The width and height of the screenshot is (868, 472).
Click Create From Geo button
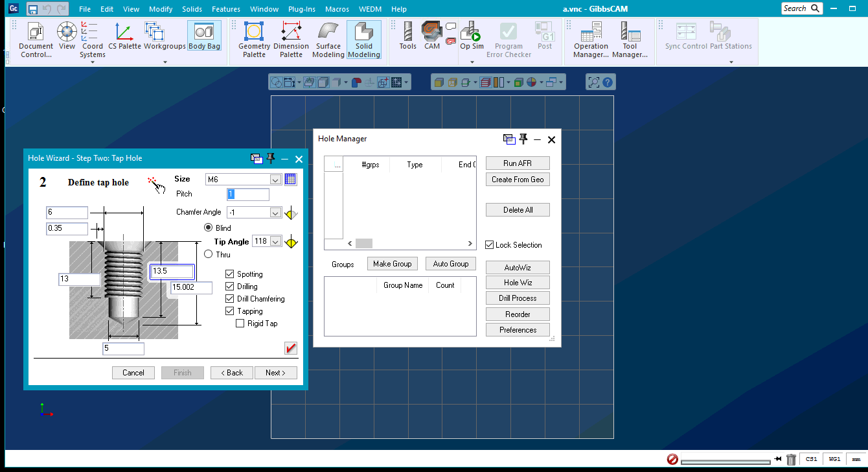(x=518, y=180)
